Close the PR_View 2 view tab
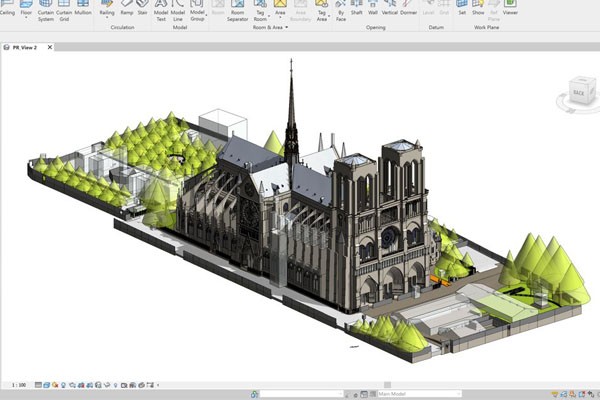600x400 pixels. (50, 47)
